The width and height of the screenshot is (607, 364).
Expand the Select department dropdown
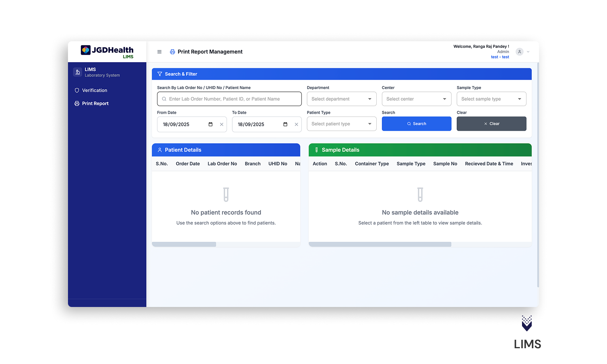click(x=342, y=99)
